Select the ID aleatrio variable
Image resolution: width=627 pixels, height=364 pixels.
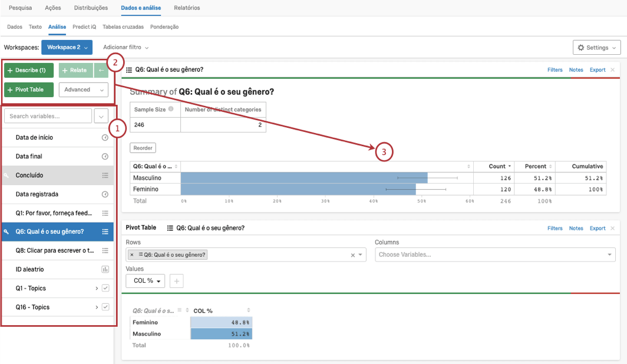click(x=58, y=269)
